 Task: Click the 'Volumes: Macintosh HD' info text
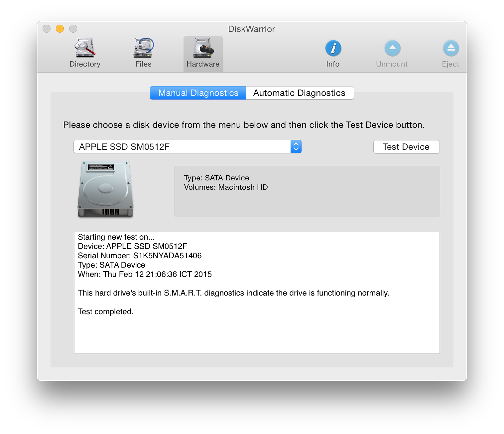click(226, 187)
